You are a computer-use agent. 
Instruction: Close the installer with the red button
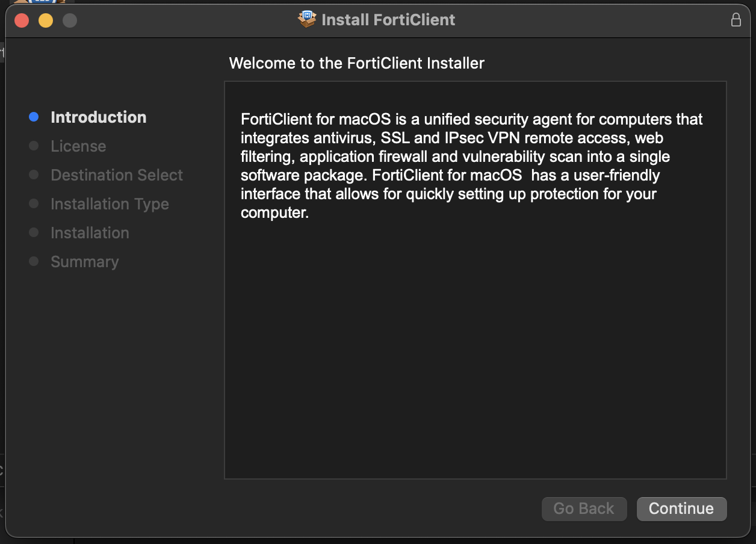pyautogui.click(x=22, y=20)
